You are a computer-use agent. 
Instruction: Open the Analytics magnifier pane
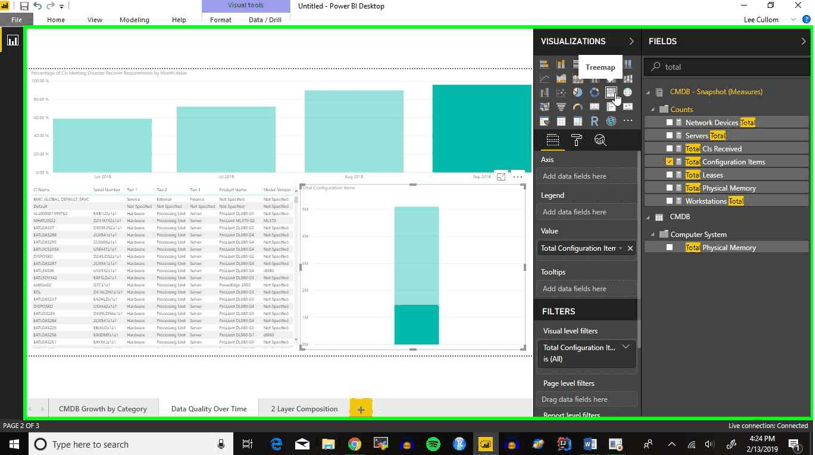pos(600,140)
